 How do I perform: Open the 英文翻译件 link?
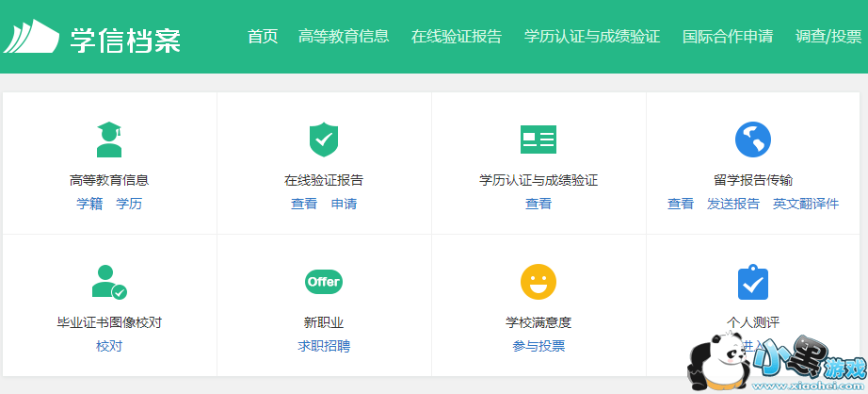(806, 204)
